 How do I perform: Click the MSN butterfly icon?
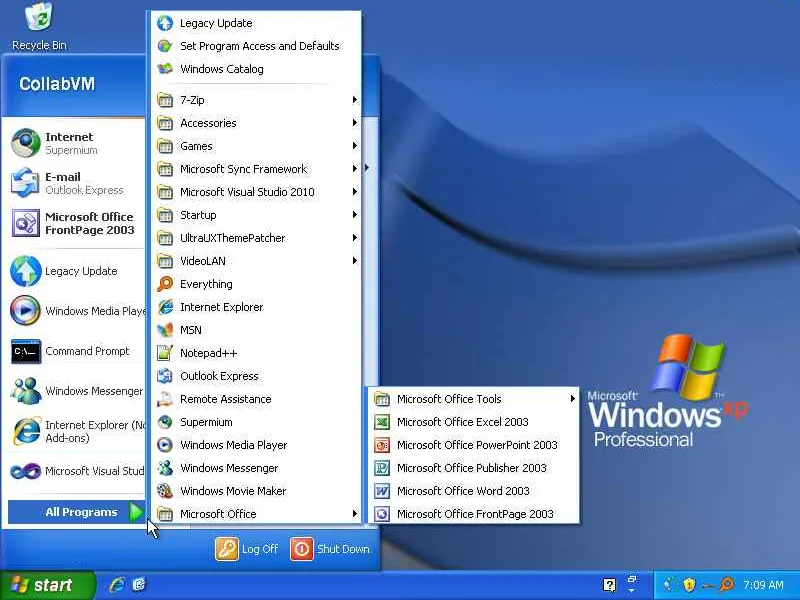165,330
